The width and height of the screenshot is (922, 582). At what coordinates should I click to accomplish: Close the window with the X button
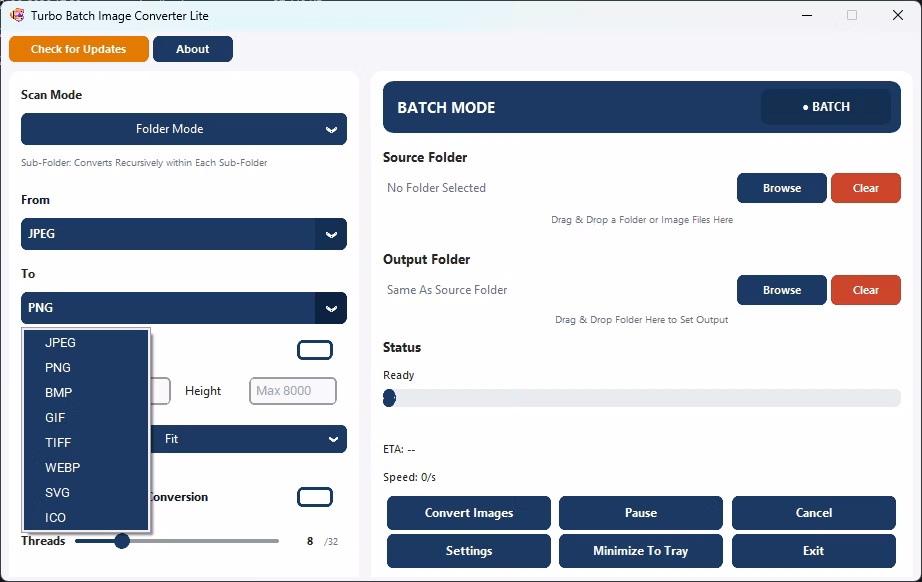point(897,15)
